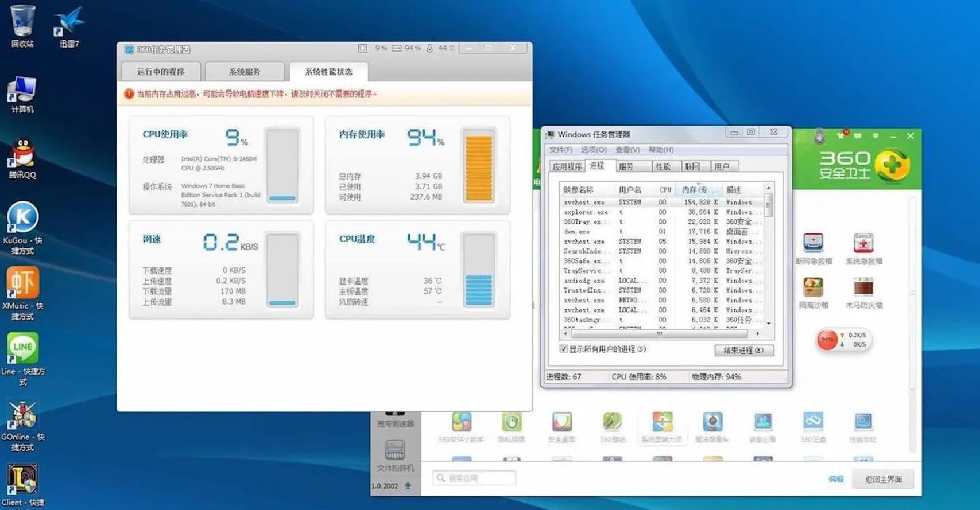Open the 360云盘 cloud icon
The height and width of the screenshot is (510, 980).
(x=813, y=422)
